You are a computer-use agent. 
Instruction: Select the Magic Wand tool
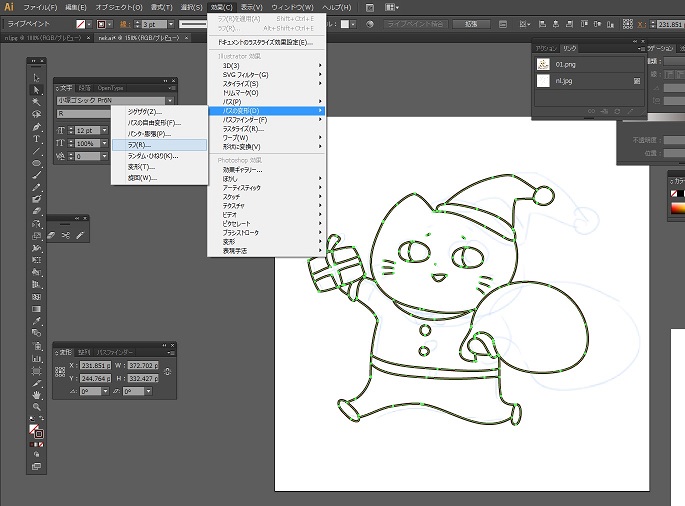[36, 102]
